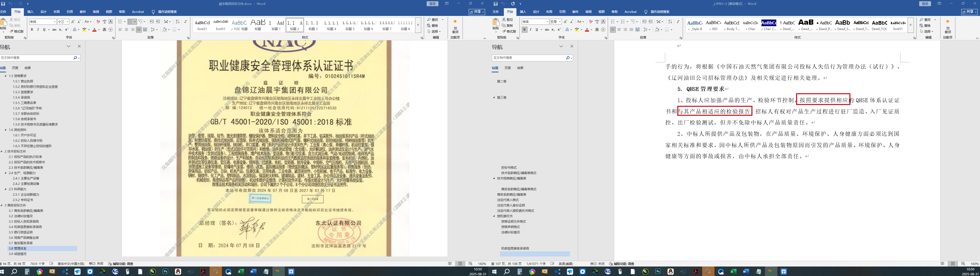Click 共享 button in LIPN5~2 window
980x276 pixels.
tap(969, 12)
